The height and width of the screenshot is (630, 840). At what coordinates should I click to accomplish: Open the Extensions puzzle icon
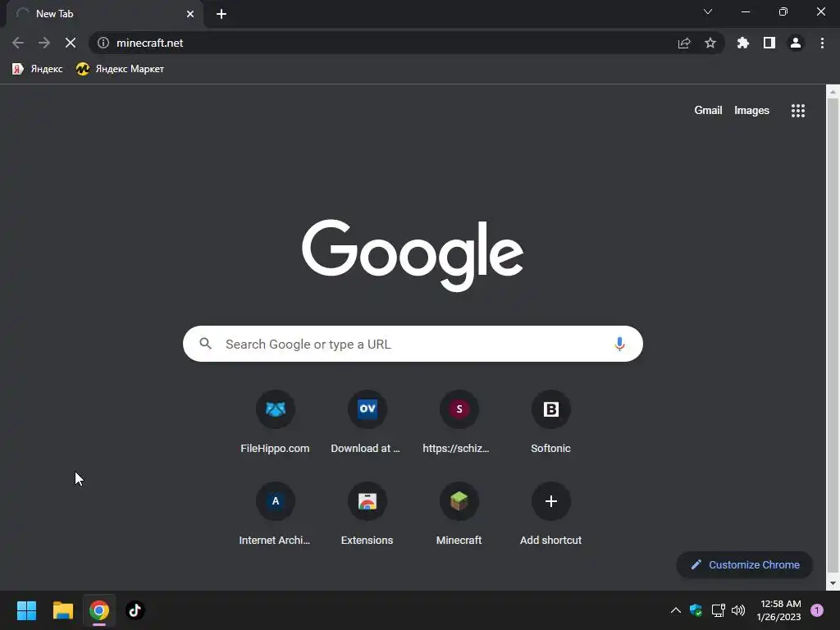coord(743,43)
